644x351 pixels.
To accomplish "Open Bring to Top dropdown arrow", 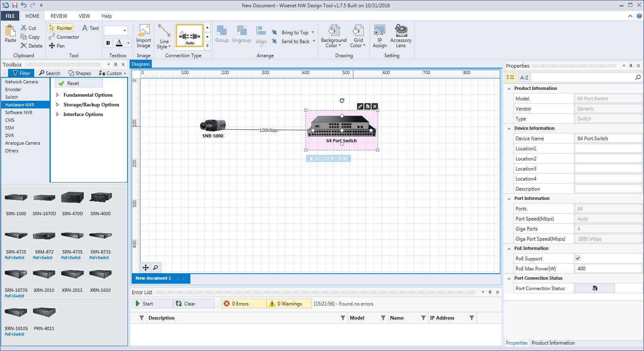I will coord(313,33).
